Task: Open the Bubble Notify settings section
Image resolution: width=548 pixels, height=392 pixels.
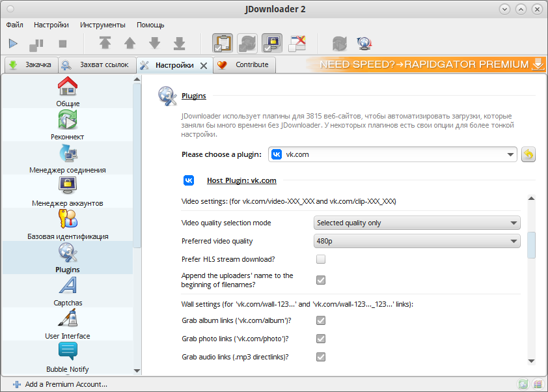Action: coord(68,357)
